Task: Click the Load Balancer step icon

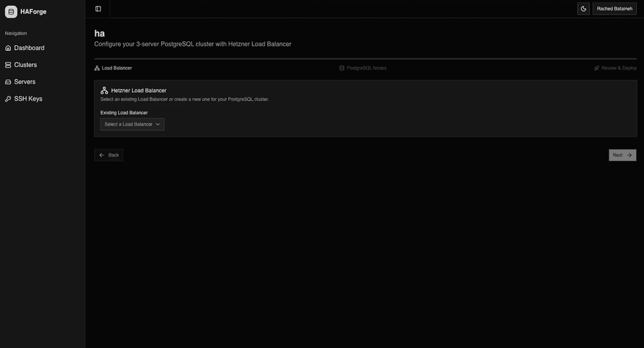Action: pyautogui.click(x=97, y=68)
